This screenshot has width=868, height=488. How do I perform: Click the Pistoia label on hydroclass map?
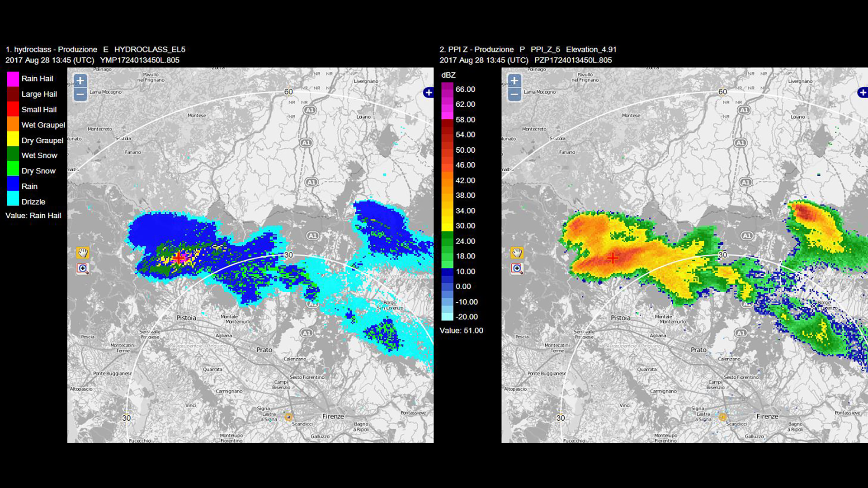(x=186, y=318)
